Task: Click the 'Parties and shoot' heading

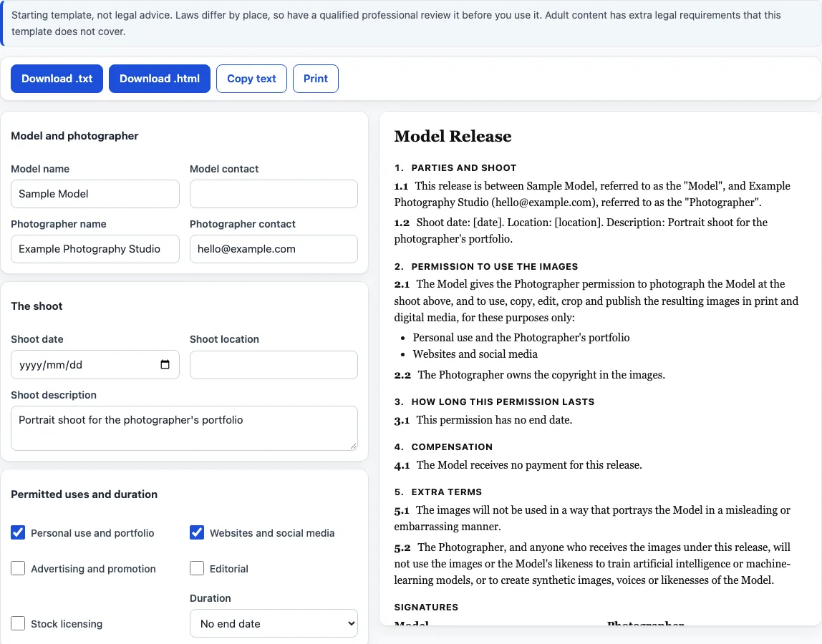Action: 455,167
